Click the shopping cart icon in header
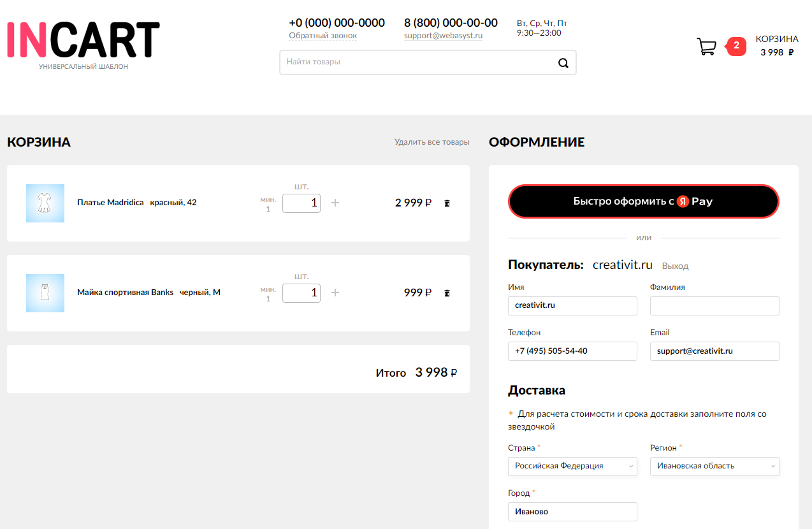Image resolution: width=812 pixels, height=529 pixels. click(706, 47)
